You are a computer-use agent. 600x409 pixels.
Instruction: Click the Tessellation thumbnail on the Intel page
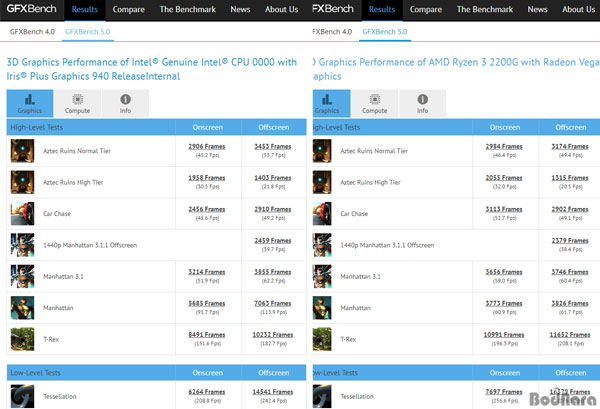(22, 396)
